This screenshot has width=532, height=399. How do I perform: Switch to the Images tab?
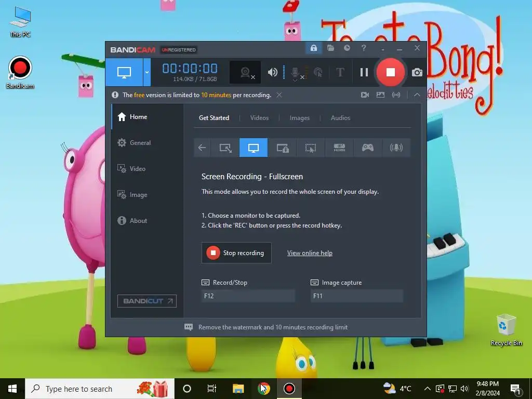pyautogui.click(x=300, y=118)
